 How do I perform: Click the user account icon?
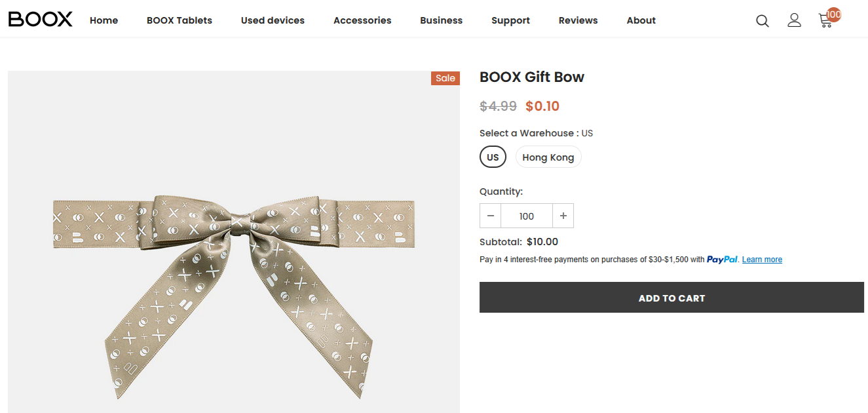point(794,20)
